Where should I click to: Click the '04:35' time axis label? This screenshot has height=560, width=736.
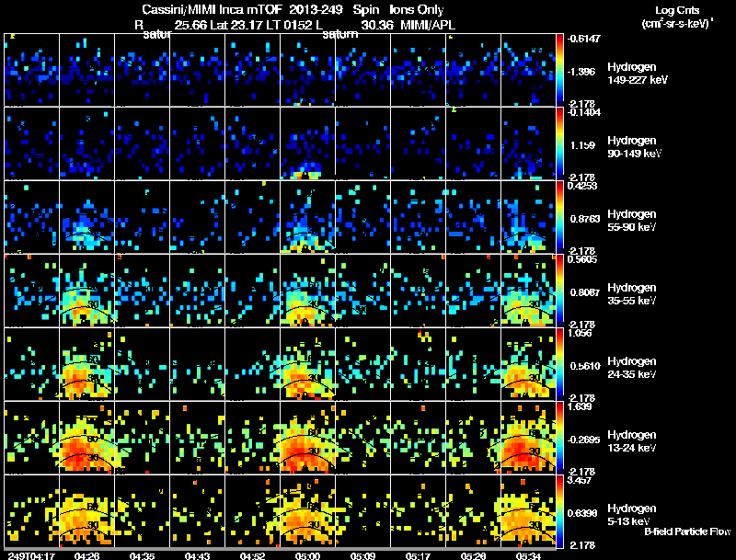click(x=143, y=555)
